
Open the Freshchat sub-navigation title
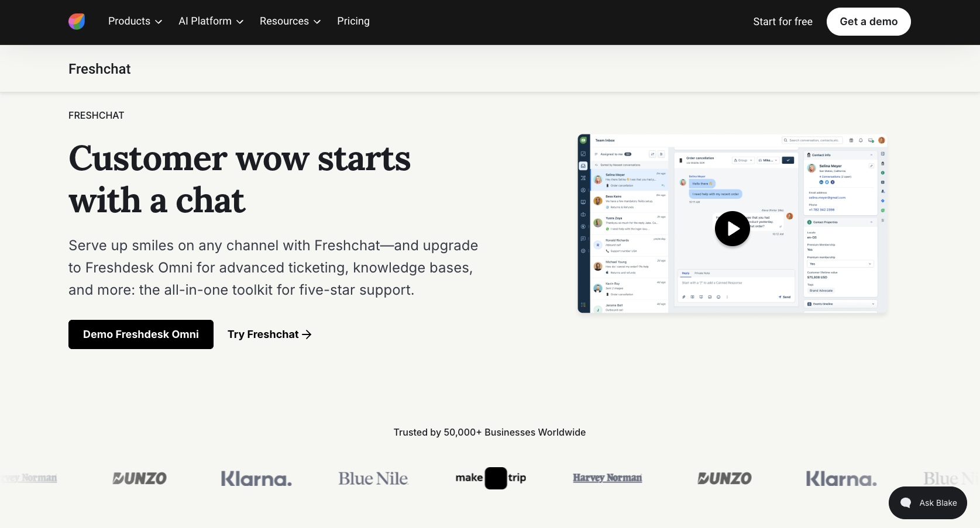[x=99, y=69]
